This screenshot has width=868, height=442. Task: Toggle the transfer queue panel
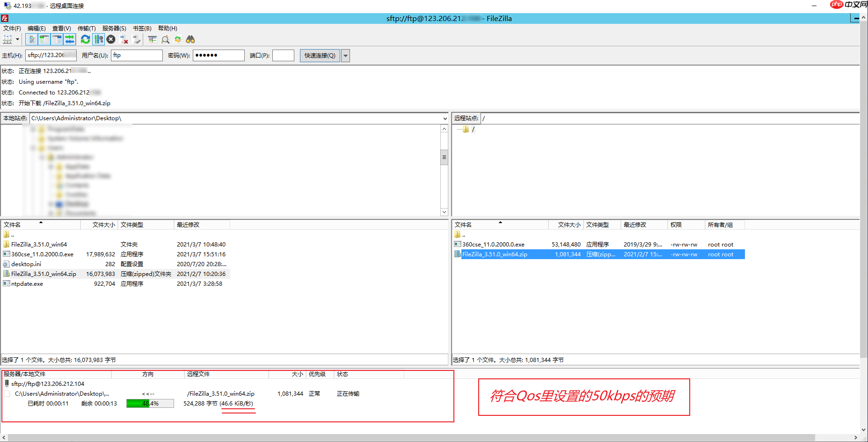tap(70, 39)
